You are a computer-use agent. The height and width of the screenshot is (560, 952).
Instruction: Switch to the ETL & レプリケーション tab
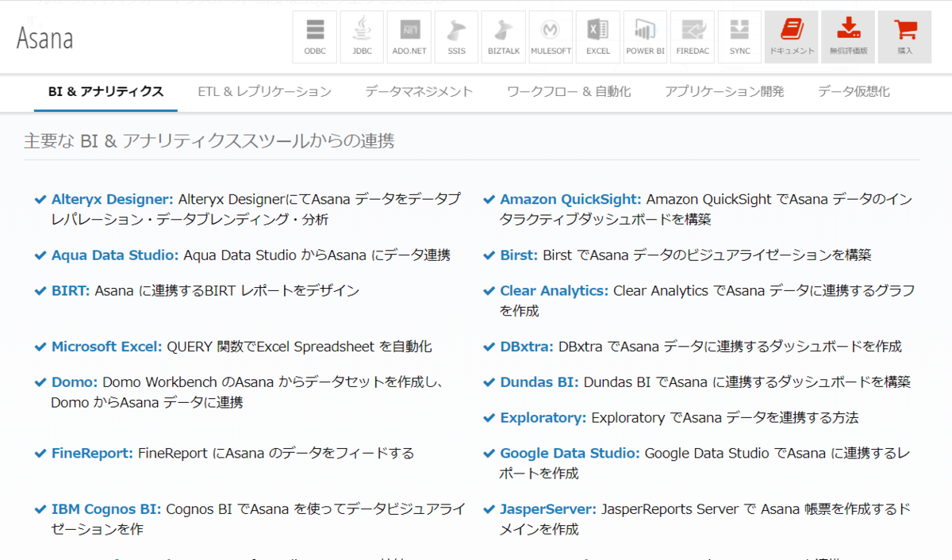click(x=265, y=92)
